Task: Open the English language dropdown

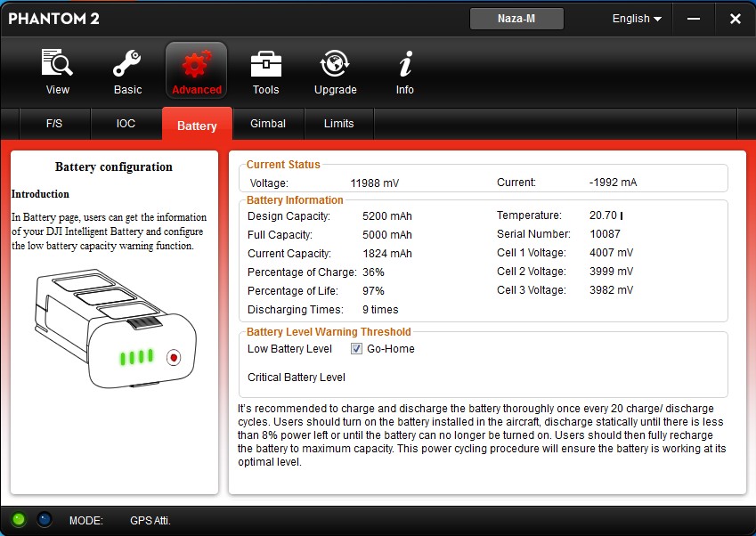Action: coord(637,19)
